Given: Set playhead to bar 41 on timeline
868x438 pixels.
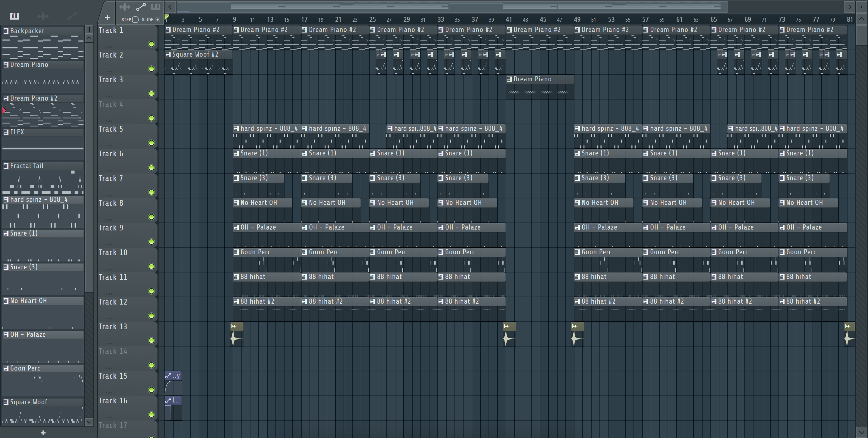Looking at the screenshot, I should coord(508,20).
